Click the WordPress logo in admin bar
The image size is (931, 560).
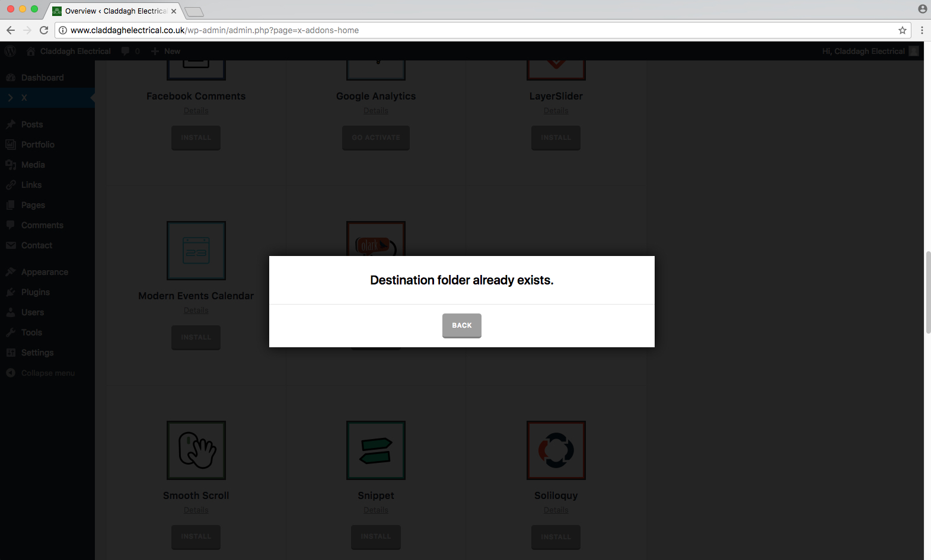click(10, 52)
